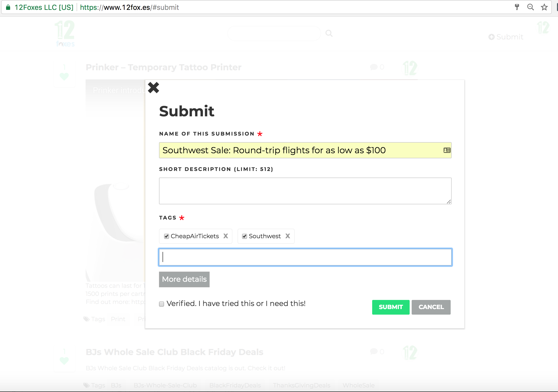Close the Submit dialog with the X icon

pos(153,88)
